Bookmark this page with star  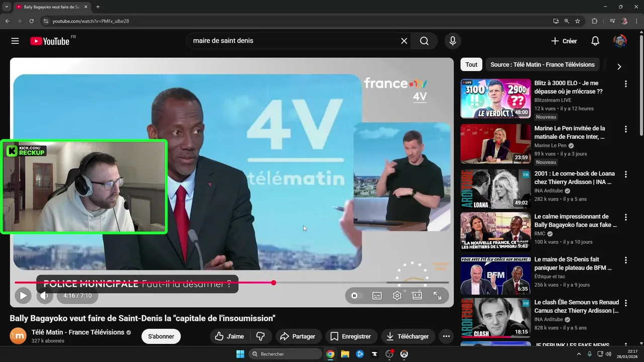pyautogui.click(x=578, y=21)
